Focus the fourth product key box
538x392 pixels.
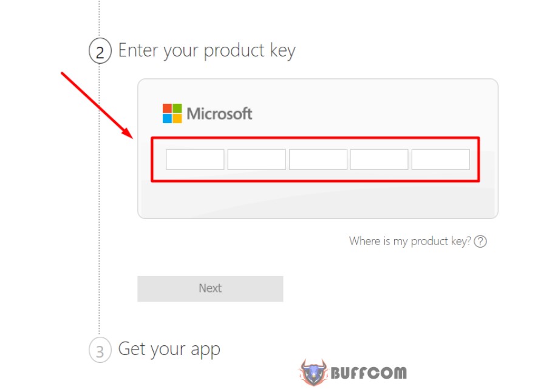(x=379, y=160)
